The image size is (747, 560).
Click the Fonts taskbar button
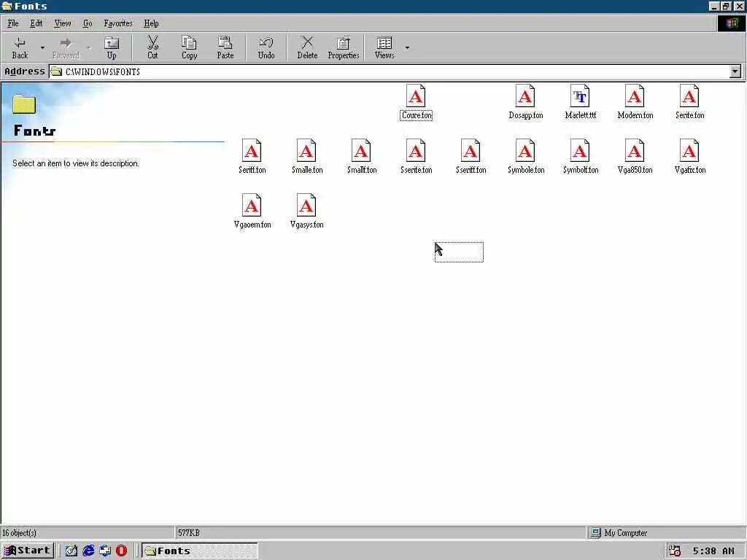(x=200, y=551)
